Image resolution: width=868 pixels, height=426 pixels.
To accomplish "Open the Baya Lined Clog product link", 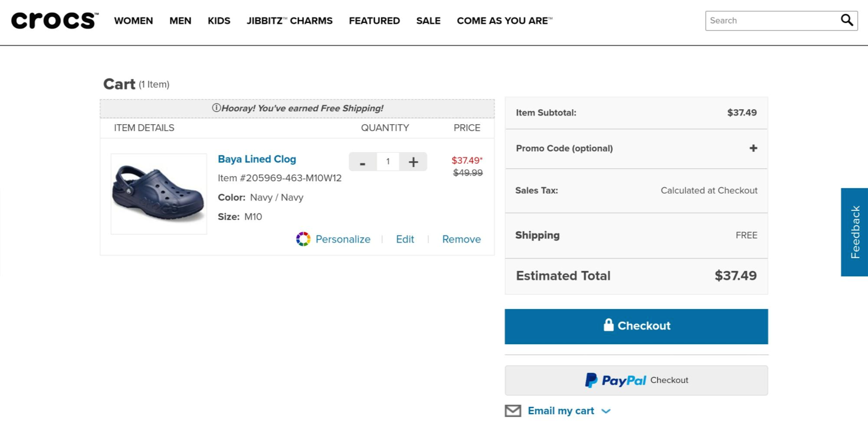I will pos(257,159).
